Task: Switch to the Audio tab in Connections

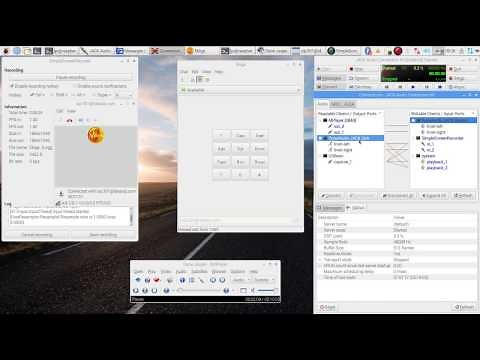Action: [322, 104]
